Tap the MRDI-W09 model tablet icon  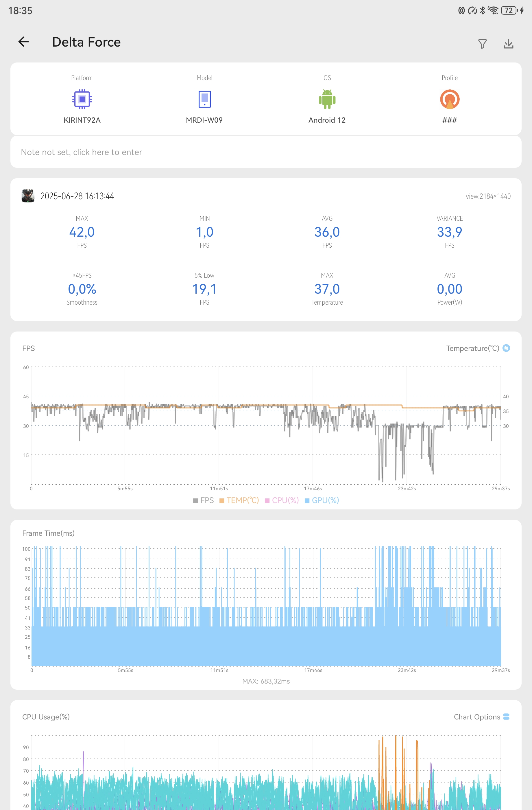[x=204, y=99]
